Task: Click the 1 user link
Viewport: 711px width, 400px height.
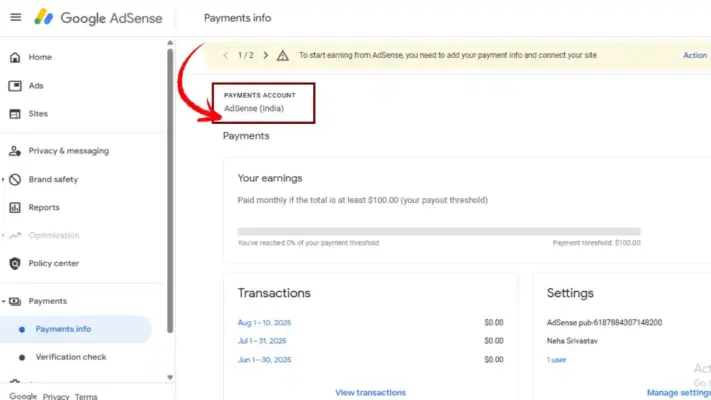Action: pyautogui.click(x=556, y=360)
